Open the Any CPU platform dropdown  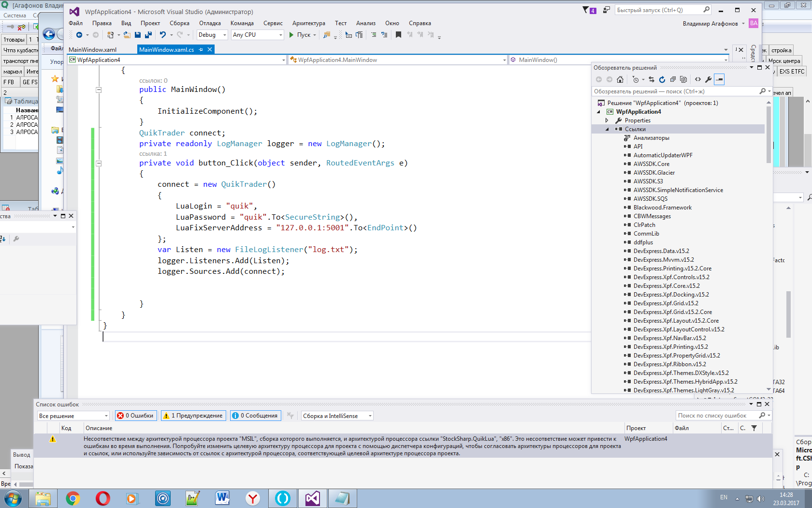tap(257, 35)
